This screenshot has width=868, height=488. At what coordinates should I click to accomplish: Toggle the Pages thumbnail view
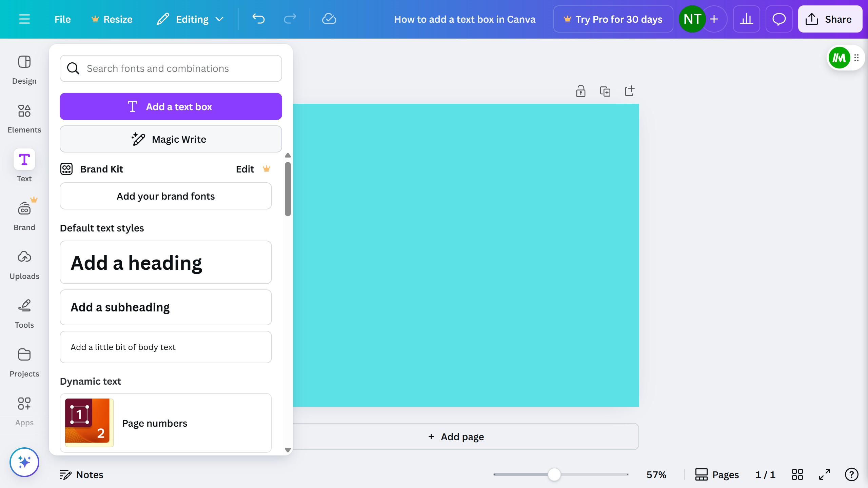717,474
